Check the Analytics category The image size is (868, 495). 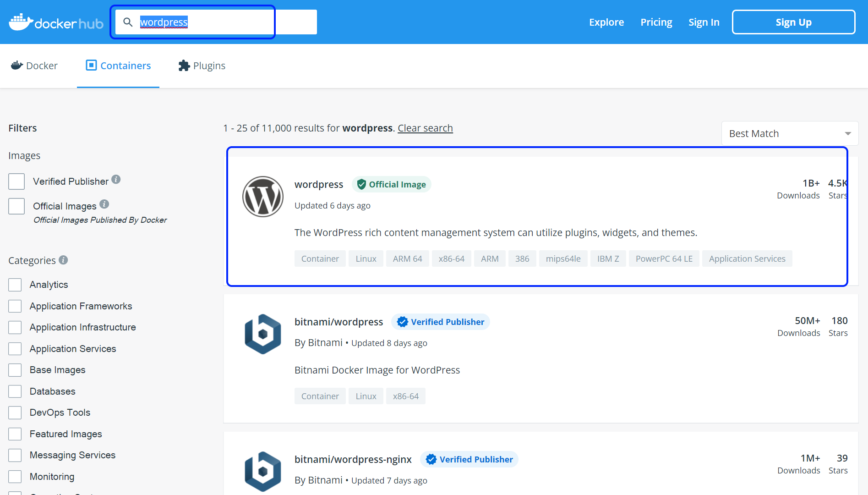click(15, 285)
